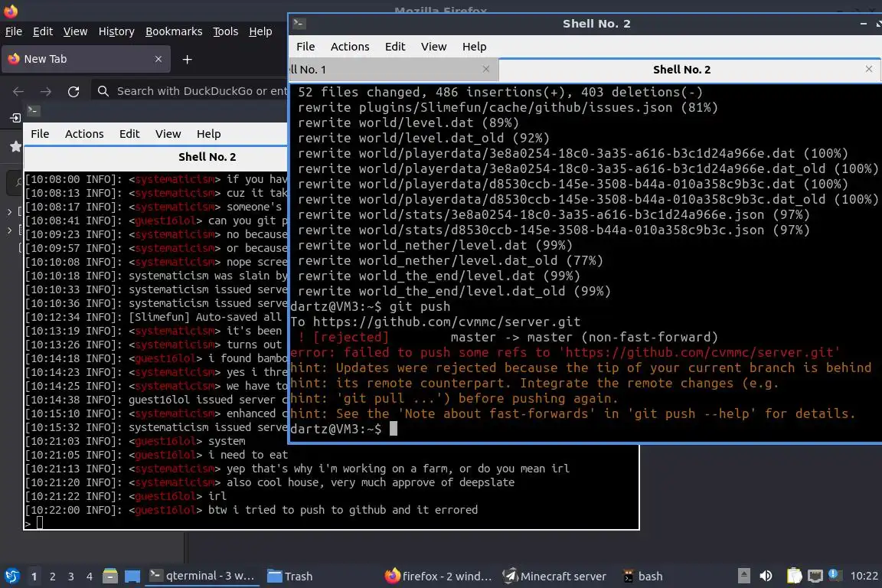Image resolution: width=882 pixels, height=588 pixels.
Task: Click the Firefox logo in the title bar
Action: tap(11, 11)
